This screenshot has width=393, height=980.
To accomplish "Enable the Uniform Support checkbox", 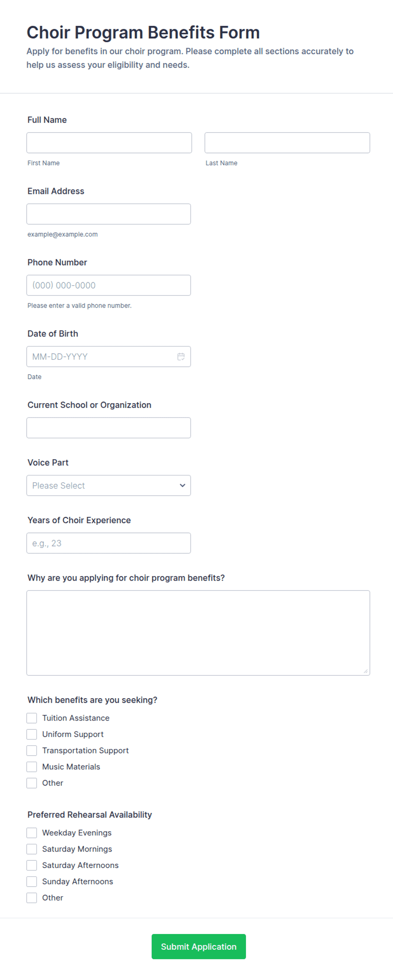I will pyautogui.click(x=32, y=734).
